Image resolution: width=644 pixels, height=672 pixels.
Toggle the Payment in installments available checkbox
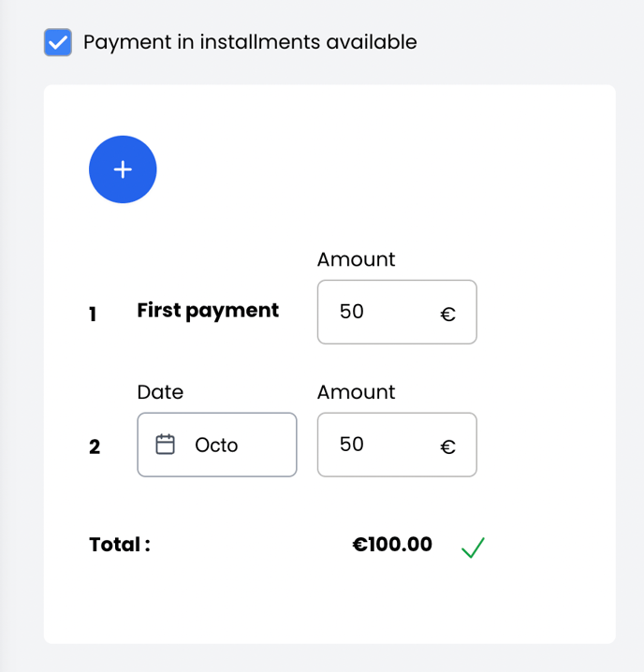58,42
